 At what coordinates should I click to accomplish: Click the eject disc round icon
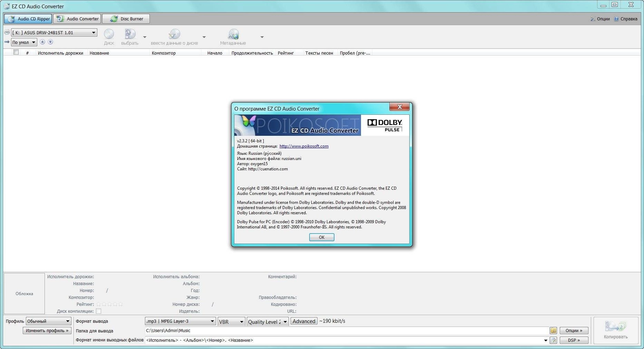tap(42, 42)
